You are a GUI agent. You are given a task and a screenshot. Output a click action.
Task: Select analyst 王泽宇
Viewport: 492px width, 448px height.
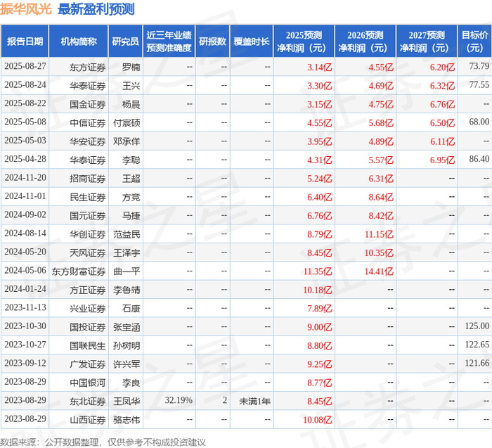click(x=127, y=252)
